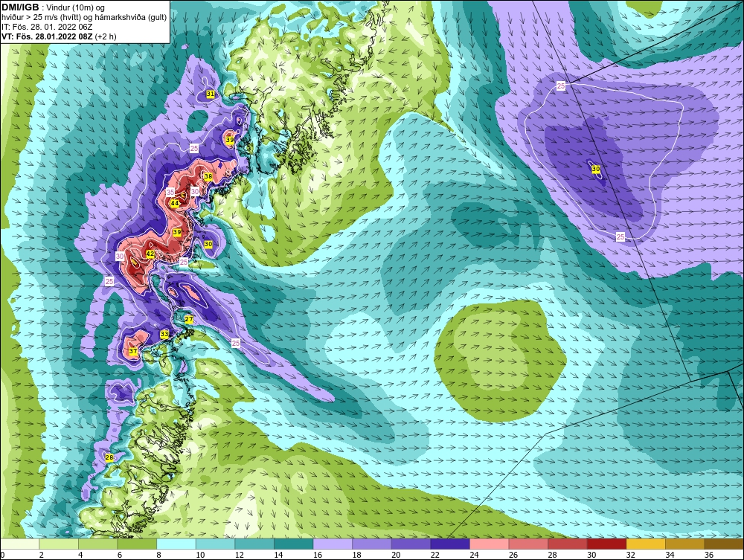Choose the dark red swatch between 30 and 32
The image size is (744, 560).
pos(607,544)
